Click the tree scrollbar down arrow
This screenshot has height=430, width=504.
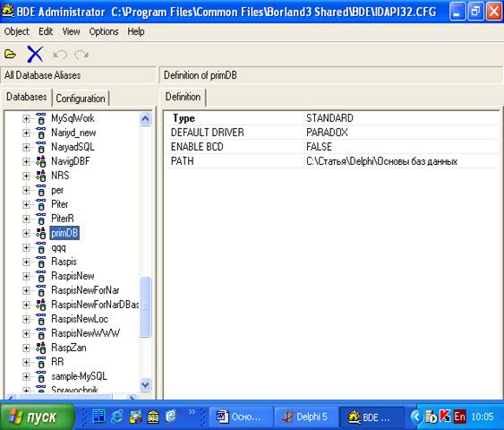[145, 384]
